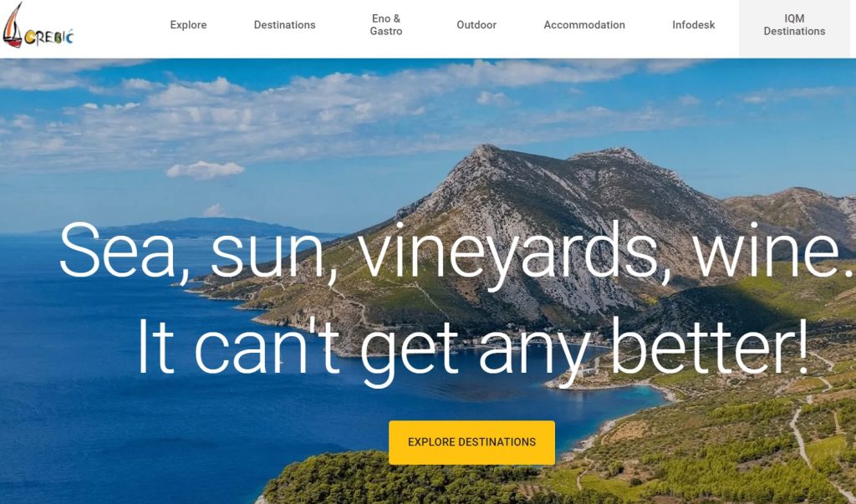Click the small white cloud above the island
The width and height of the screenshot is (856, 504).
(x=206, y=170)
